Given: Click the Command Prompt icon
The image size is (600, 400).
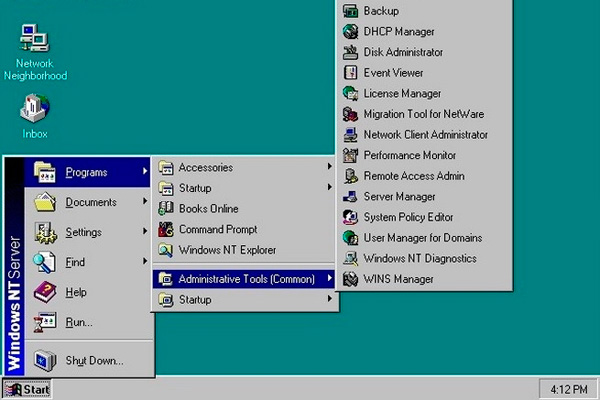Looking at the screenshot, I should 167,229.
